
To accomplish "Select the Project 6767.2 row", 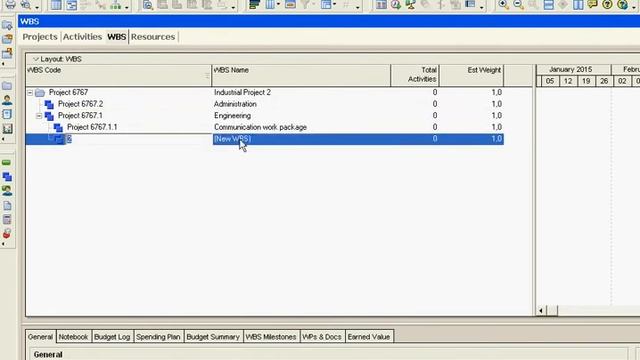I will click(x=264, y=104).
